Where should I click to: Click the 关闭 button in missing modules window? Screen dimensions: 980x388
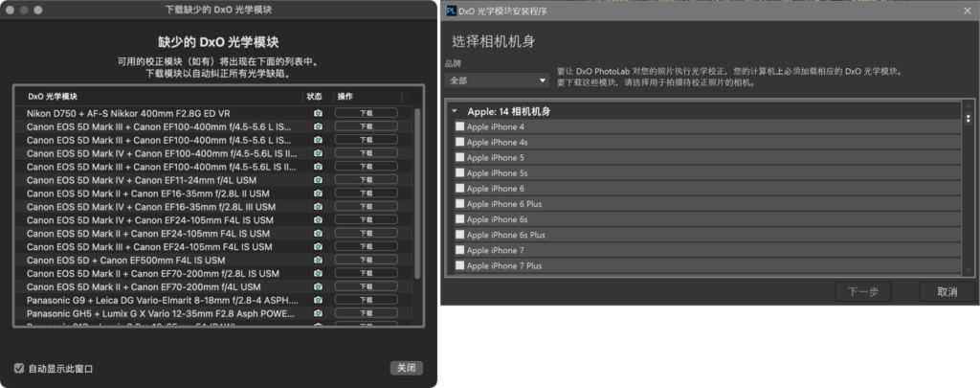tap(406, 368)
